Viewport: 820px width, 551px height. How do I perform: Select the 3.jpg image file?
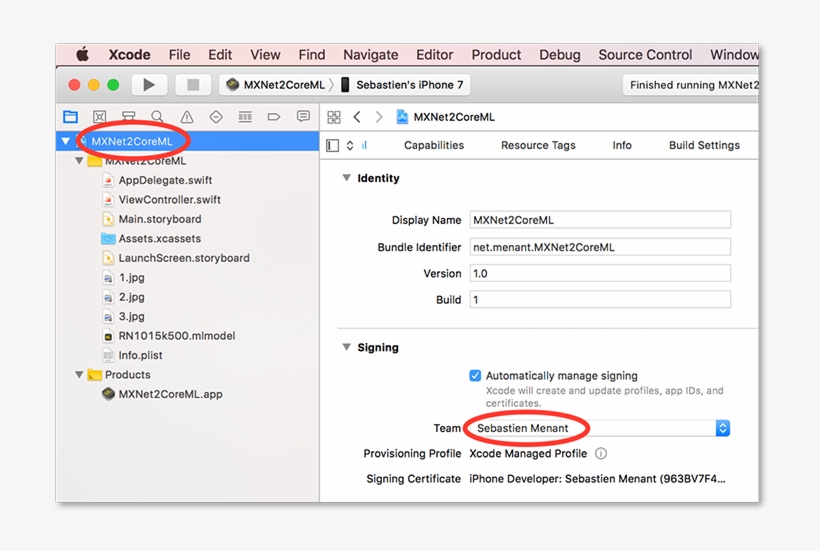click(131, 316)
